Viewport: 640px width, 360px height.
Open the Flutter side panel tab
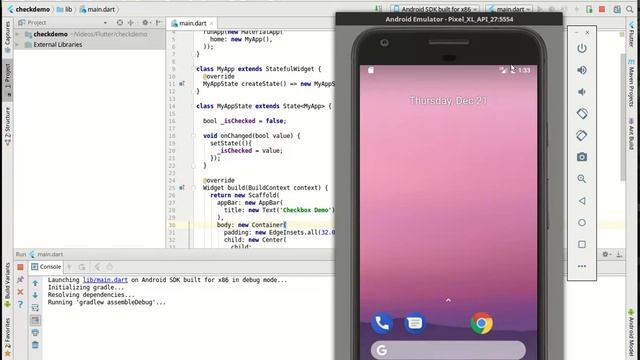coord(631,34)
